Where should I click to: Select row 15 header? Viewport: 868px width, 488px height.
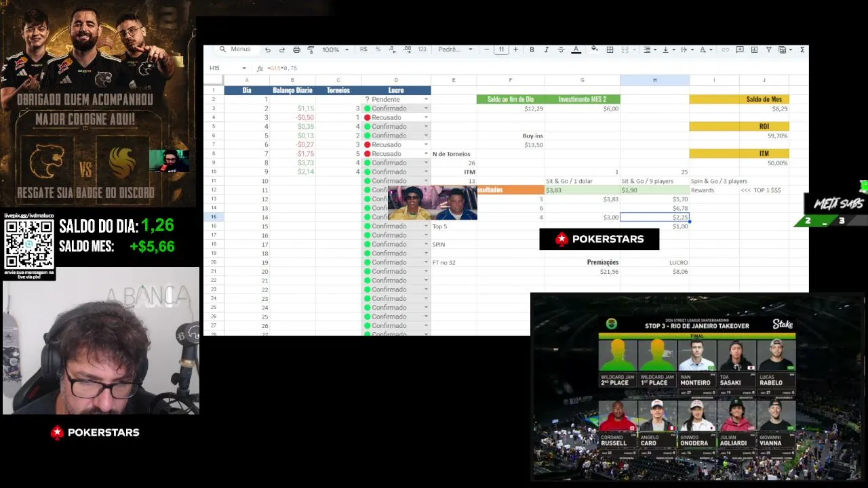coord(214,217)
